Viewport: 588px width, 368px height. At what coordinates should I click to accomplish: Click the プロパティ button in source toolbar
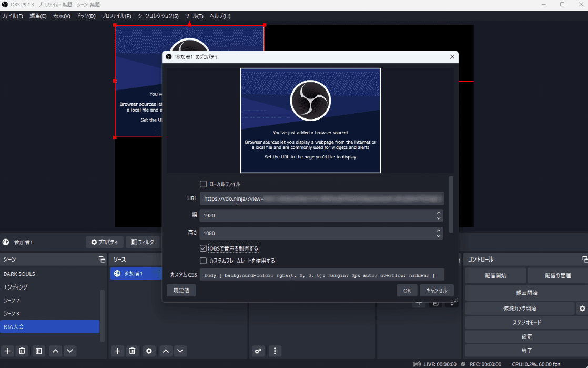coord(105,242)
